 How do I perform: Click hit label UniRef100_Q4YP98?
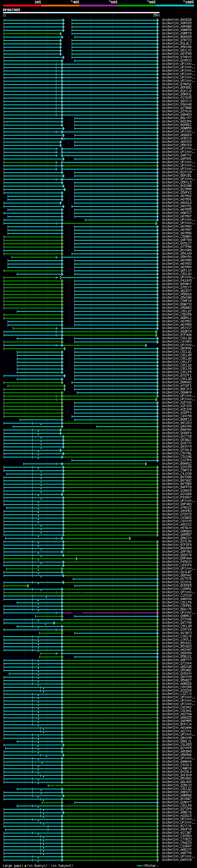(177, 54)
